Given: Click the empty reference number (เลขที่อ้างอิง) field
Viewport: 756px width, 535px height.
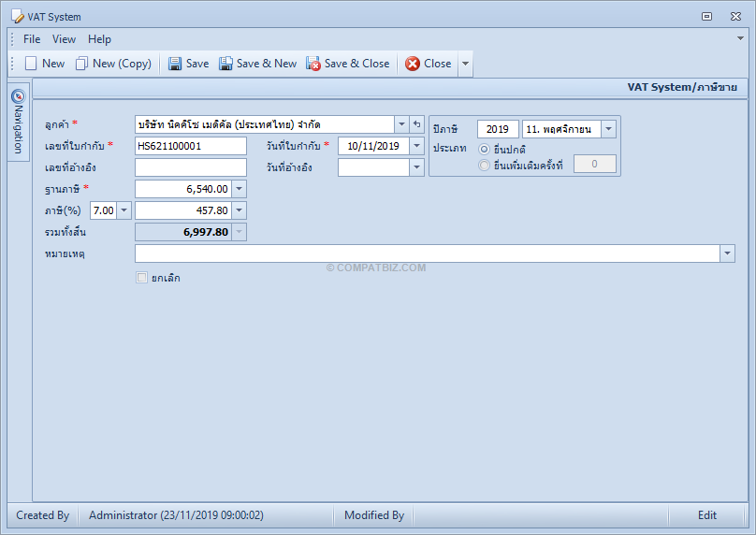Looking at the screenshot, I should (x=191, y=167).
